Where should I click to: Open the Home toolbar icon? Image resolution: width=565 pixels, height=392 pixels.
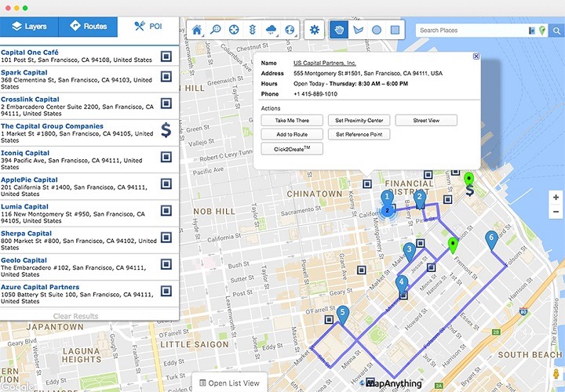click(197, 30)
